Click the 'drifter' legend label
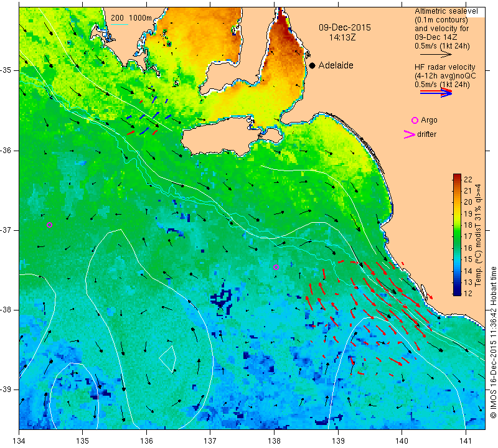The height and width of the screenshot is (448, 498). click(427, 134)
